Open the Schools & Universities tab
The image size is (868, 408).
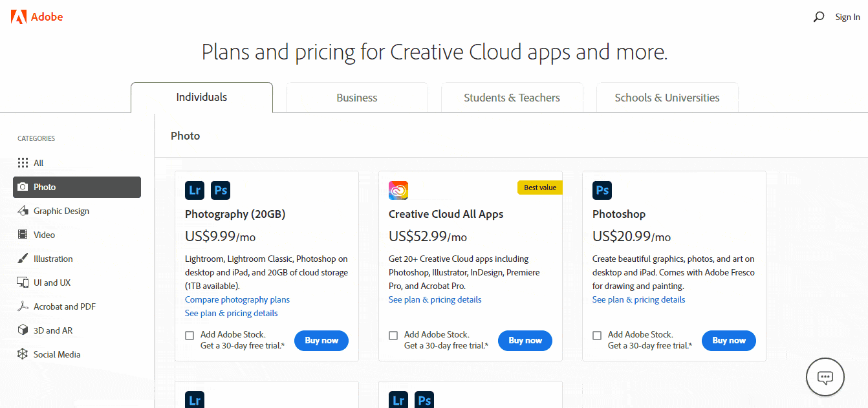(x=667, y=98)
